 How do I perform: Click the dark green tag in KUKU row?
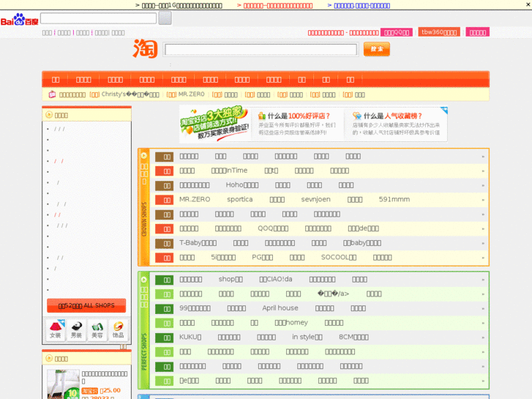coord(164,338)
